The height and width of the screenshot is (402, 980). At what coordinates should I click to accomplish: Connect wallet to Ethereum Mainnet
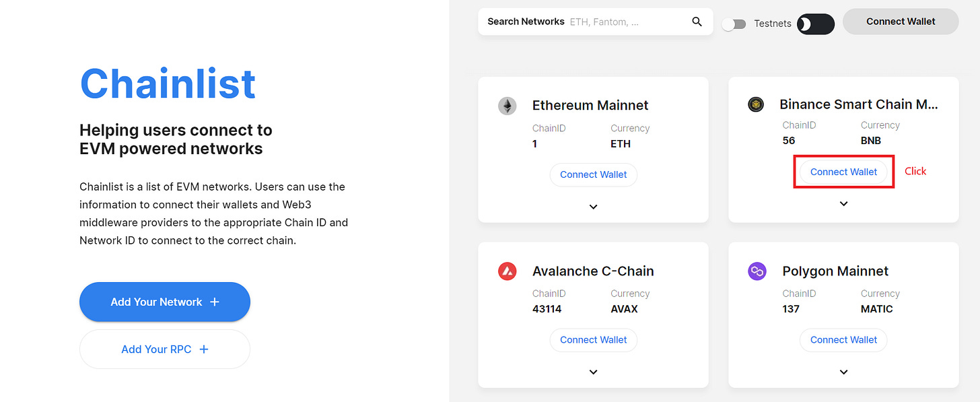(x=593, y=174)
